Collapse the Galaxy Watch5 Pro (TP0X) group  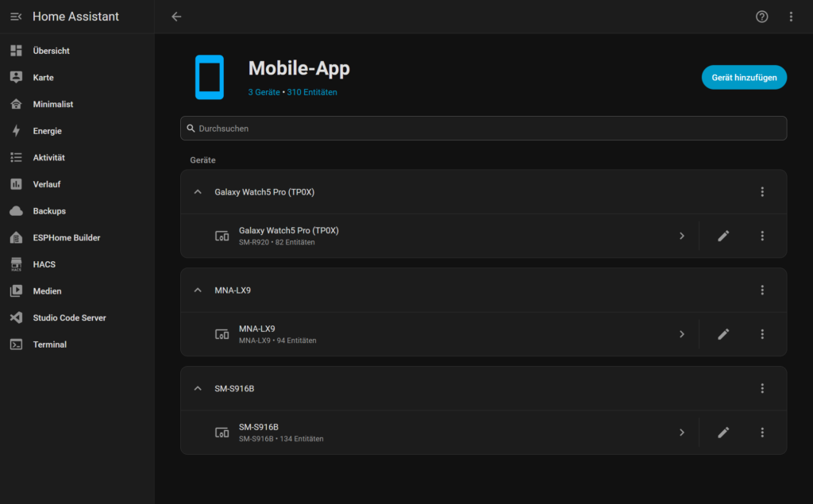coord(198,192)
